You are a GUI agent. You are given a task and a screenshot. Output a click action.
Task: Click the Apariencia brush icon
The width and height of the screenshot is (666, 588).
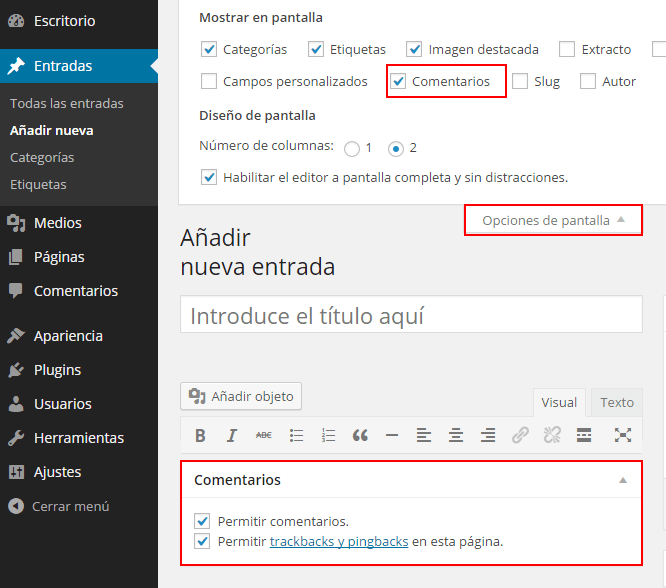pos(16,336)
